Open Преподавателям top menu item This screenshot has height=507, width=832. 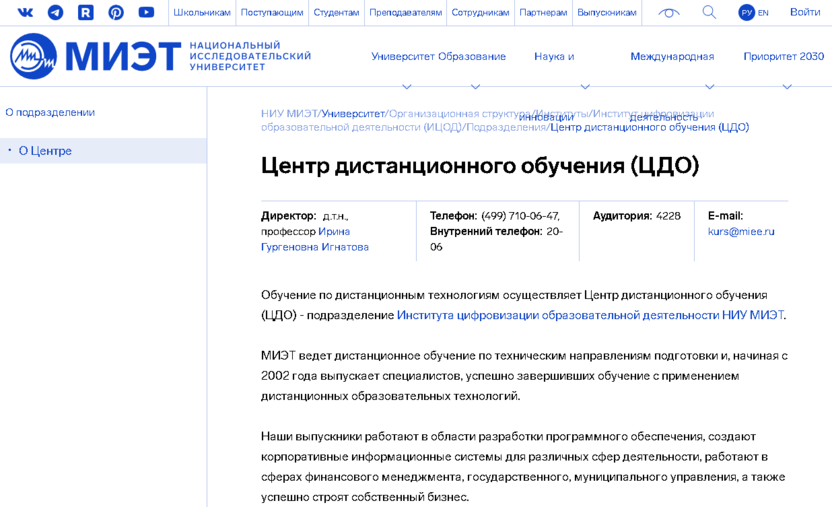tap(405, 12)
